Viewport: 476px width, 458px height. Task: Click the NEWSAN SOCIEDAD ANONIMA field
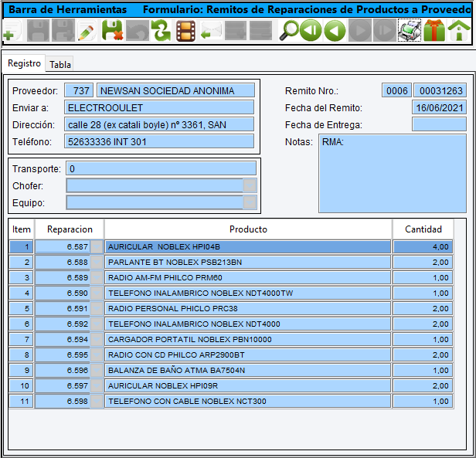point(175,90)
